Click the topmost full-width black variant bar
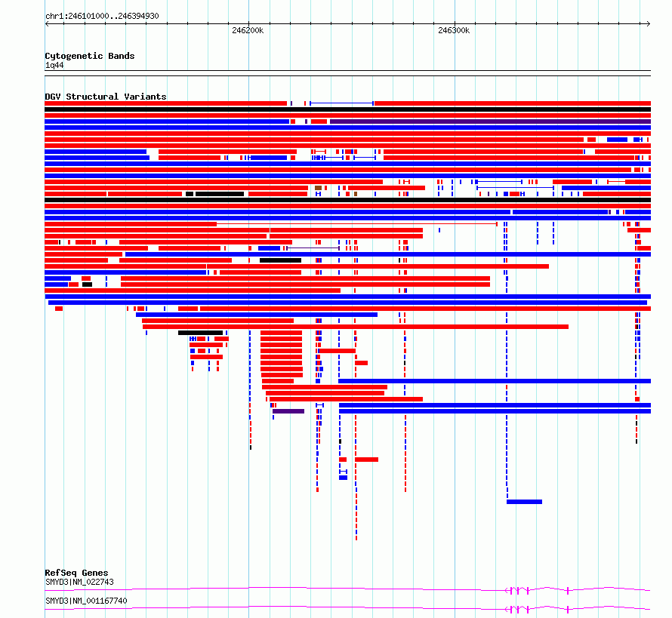The image size is (672, 618). pyautogui.click(x=347, y=109)
